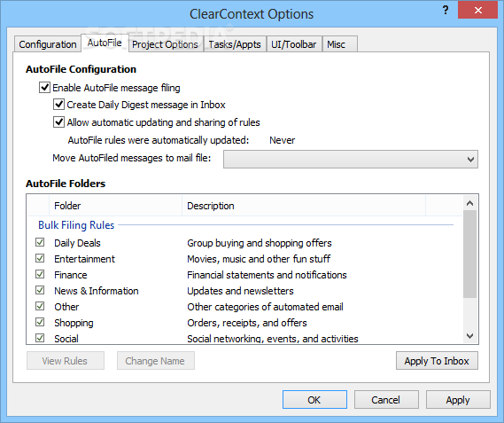Open the Misc tab
504x423 pixels.
(340, 44)
